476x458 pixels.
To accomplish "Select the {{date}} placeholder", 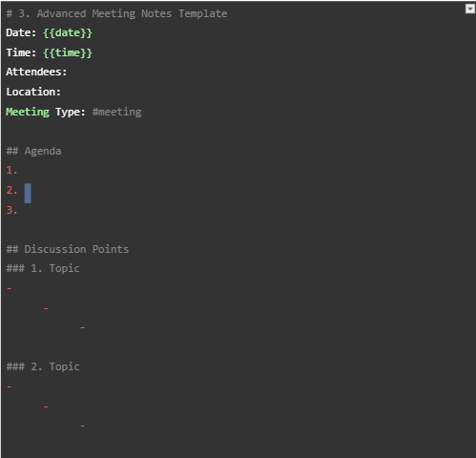I will tap(68, 33).
